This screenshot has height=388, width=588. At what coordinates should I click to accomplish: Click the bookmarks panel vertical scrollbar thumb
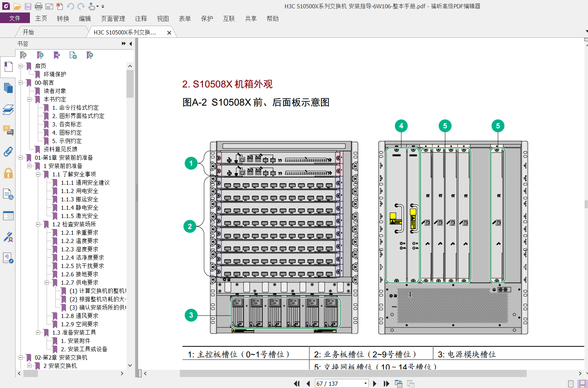[130, 84]
